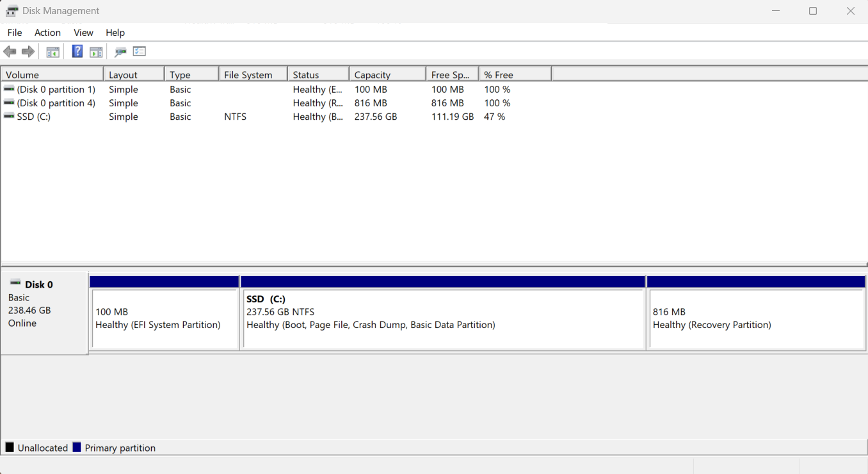This screenshot has width=868, height=474.
Task: Select the SSD (C:) 237.56 GB NTFS partition block
Action: [443, 313]
